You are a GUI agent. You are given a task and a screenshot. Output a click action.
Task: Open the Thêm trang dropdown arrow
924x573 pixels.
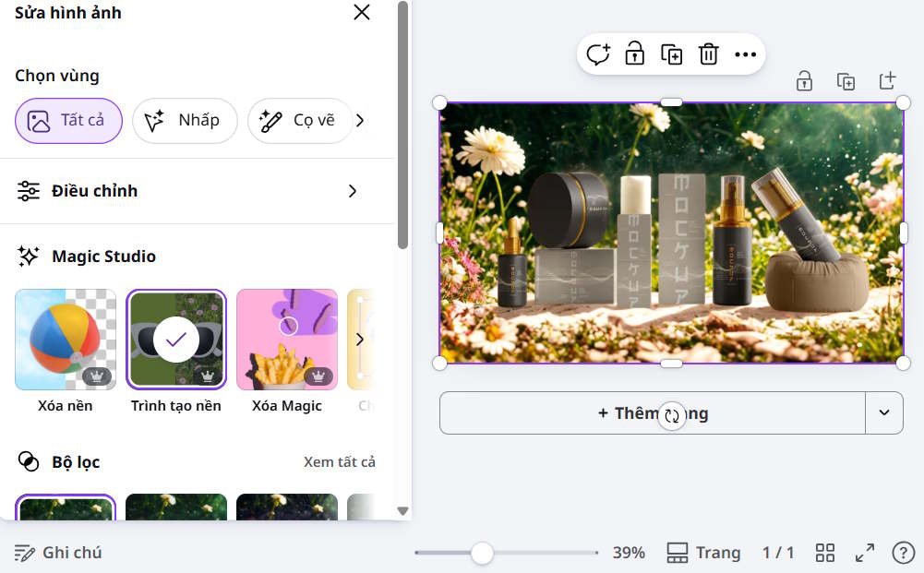[x=883, y=412]
